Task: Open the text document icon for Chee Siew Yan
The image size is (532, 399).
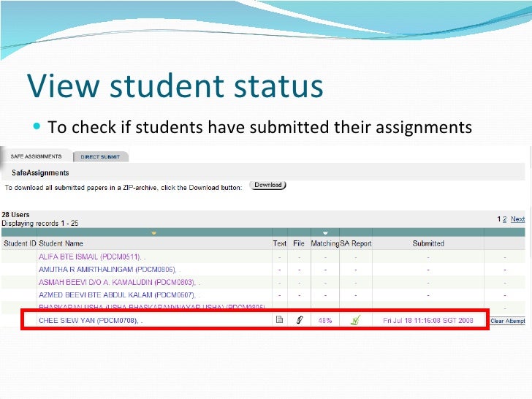Action: pyautogui.click(x=279, y=319)
